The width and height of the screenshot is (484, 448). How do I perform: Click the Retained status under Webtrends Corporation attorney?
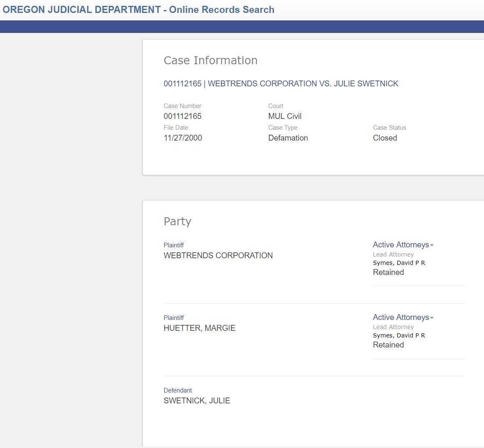(388, 272)
